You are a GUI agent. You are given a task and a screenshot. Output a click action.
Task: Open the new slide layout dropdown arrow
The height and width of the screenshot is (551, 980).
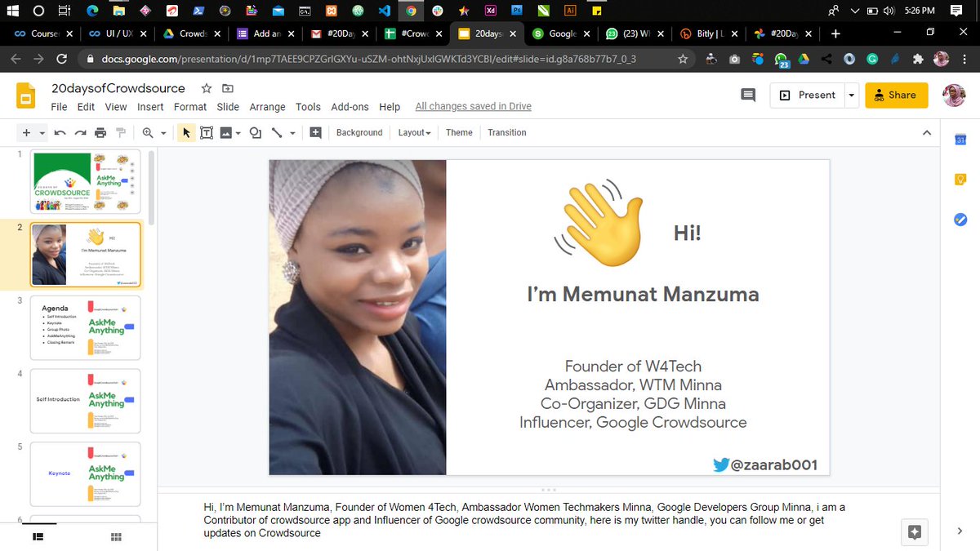(42, 132)
